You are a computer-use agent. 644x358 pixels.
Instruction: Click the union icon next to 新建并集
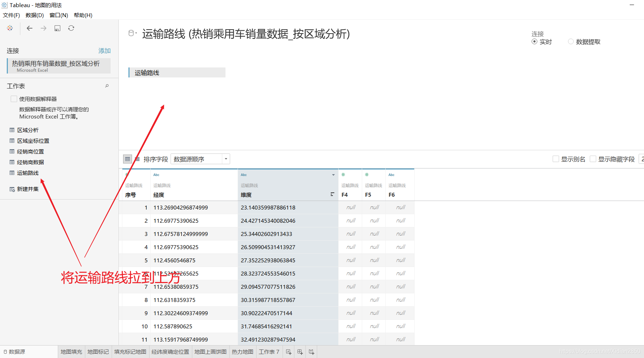[x=12, y=189]
